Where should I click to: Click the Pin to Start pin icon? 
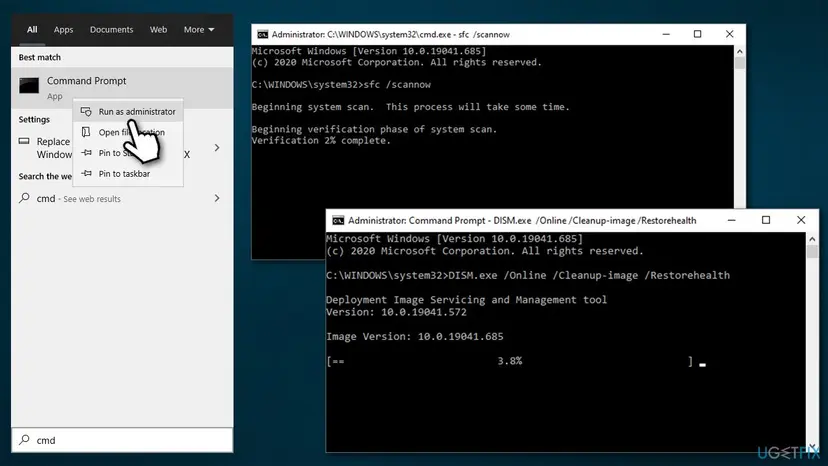pyautogui.click(x=87, y=153)
